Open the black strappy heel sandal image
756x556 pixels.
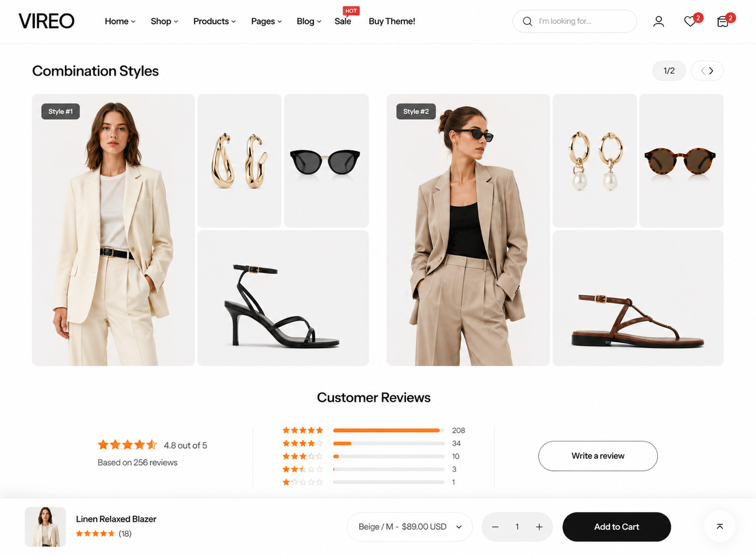click(283, 298)
